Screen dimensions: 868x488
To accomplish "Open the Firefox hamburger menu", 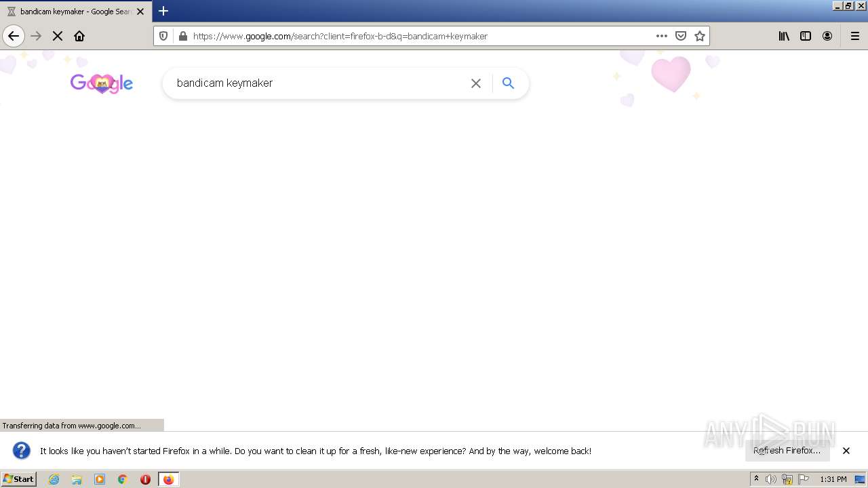I will (854, 36).
